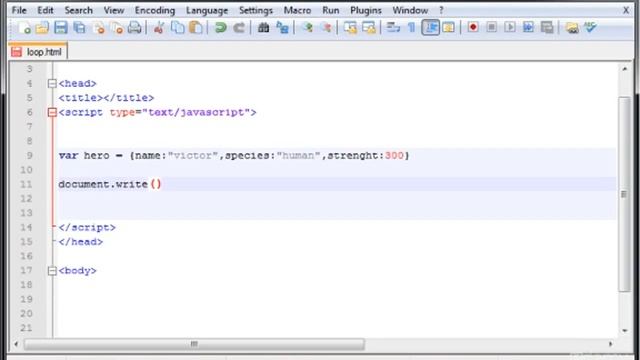The height and width of the screenshot is (360, 640).
Task: Open the user defined language icon
Action: click(449, 27)
